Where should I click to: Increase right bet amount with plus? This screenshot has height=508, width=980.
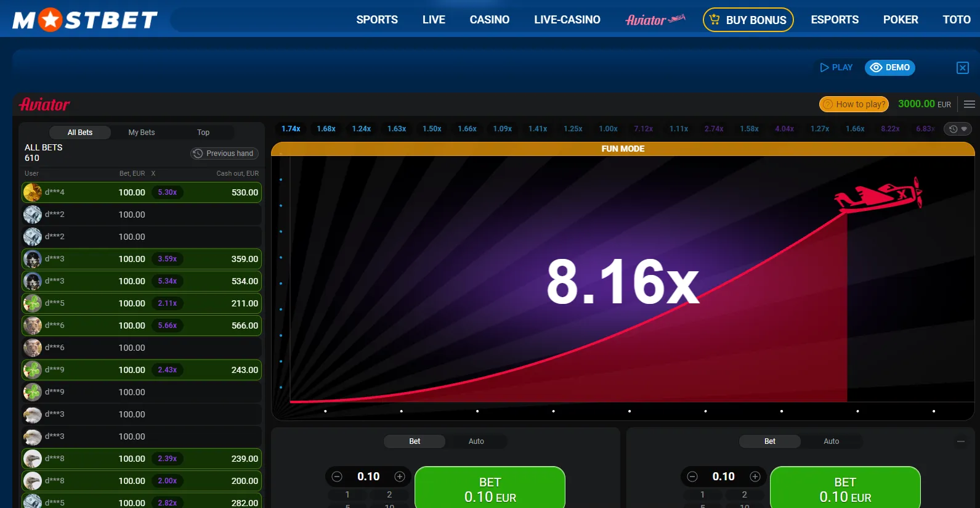755,477
